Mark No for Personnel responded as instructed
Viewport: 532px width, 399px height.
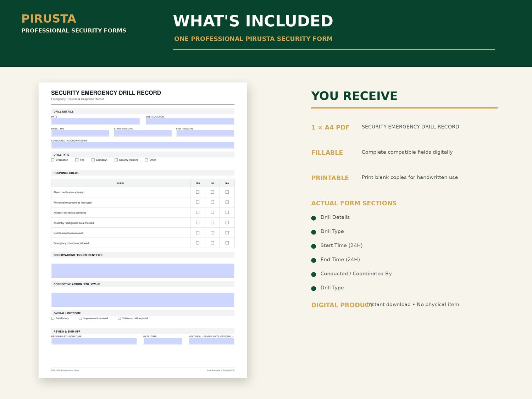(212, 202)
